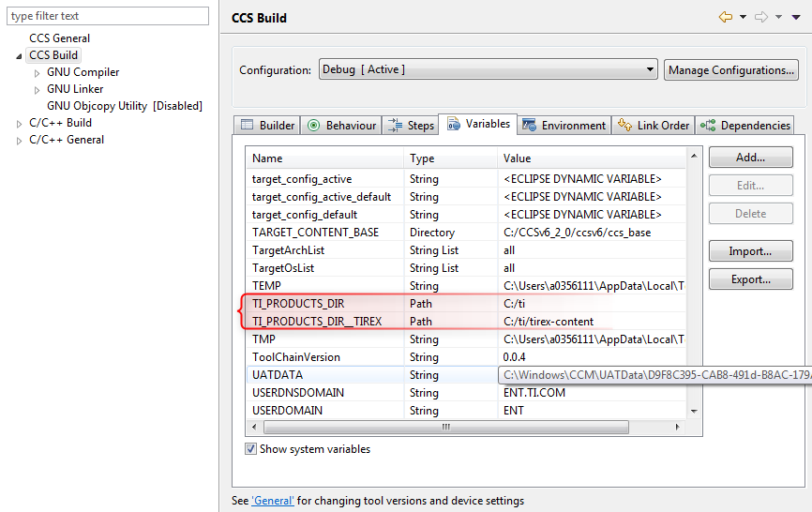Toggle Show system variables checkbox

[250, 449]
